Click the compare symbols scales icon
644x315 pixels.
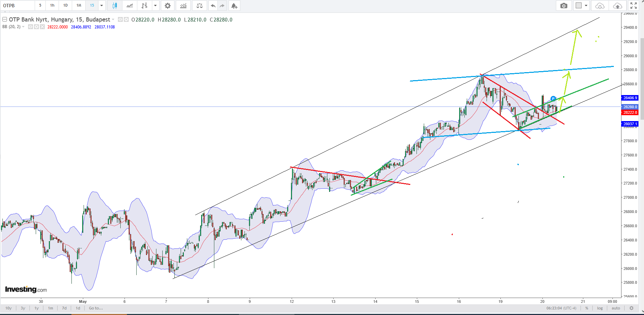coord(199,6)
